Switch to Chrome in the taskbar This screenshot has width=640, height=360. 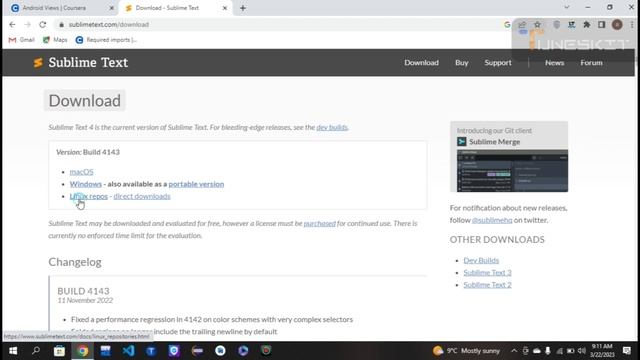click(82, 351)
